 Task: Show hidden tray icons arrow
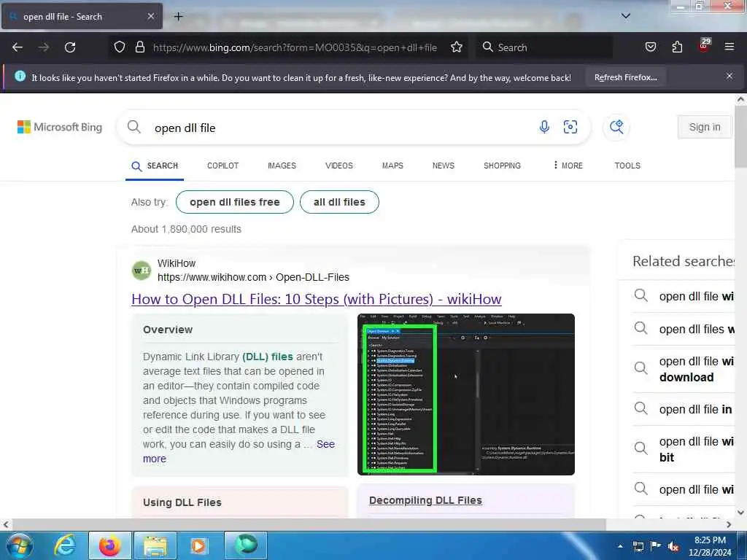coord(620,546)
